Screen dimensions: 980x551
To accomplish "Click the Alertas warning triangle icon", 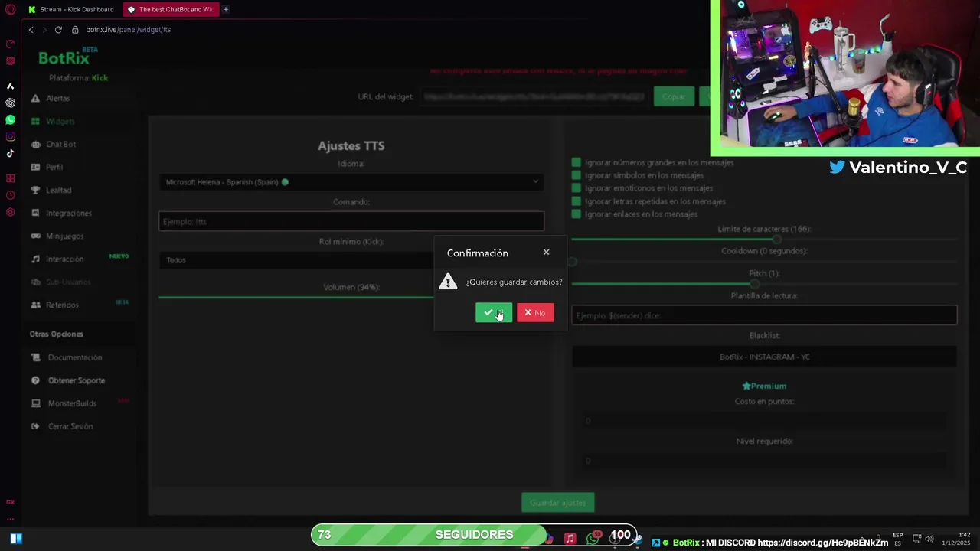I will (x=35, y=98).
